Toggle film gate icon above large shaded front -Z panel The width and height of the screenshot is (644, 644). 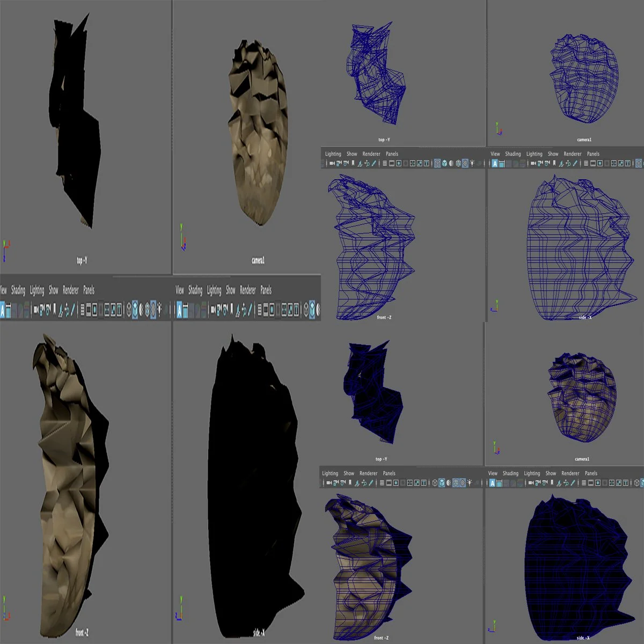(x=89, y=310)
